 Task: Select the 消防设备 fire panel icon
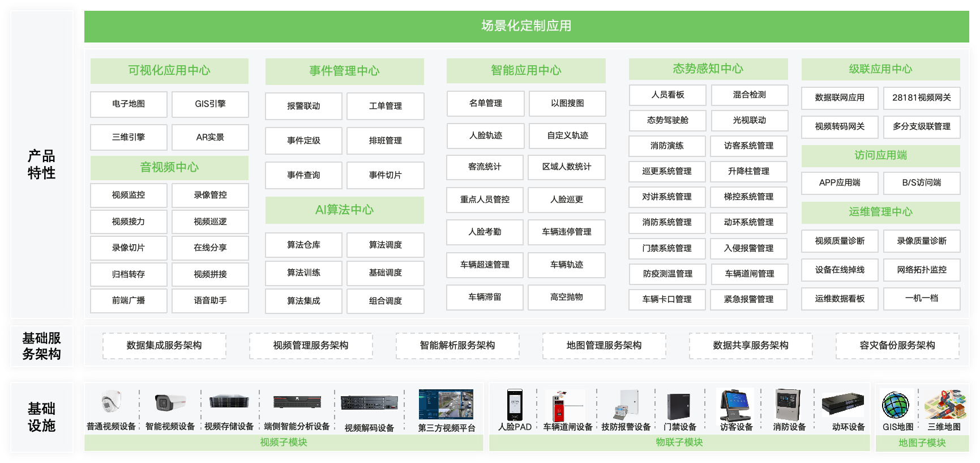click(788, 405)
